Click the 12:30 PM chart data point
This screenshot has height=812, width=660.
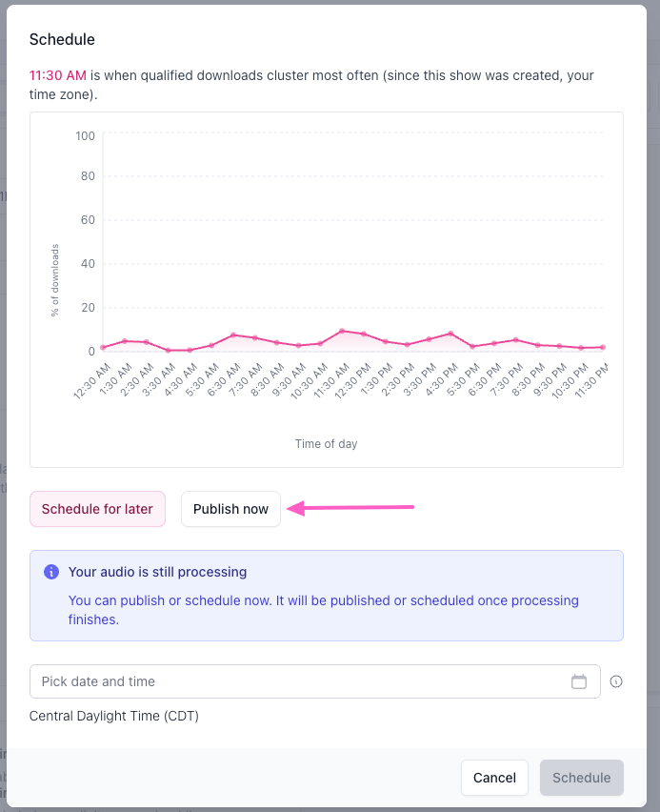point(364,334)
